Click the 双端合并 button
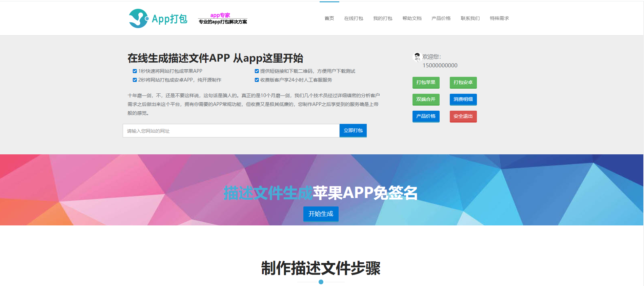The width and height of the screenshot is (644, 286). (x=426, y=99)
